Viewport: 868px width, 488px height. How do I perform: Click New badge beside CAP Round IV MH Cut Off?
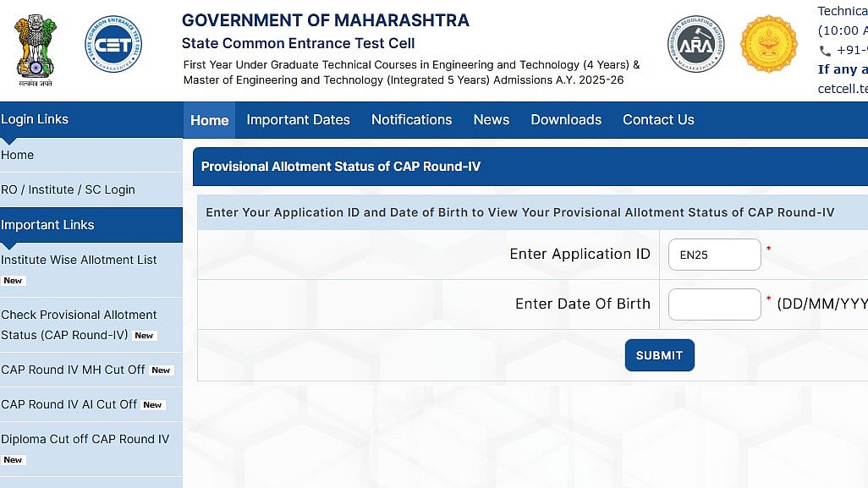point(161,370)
